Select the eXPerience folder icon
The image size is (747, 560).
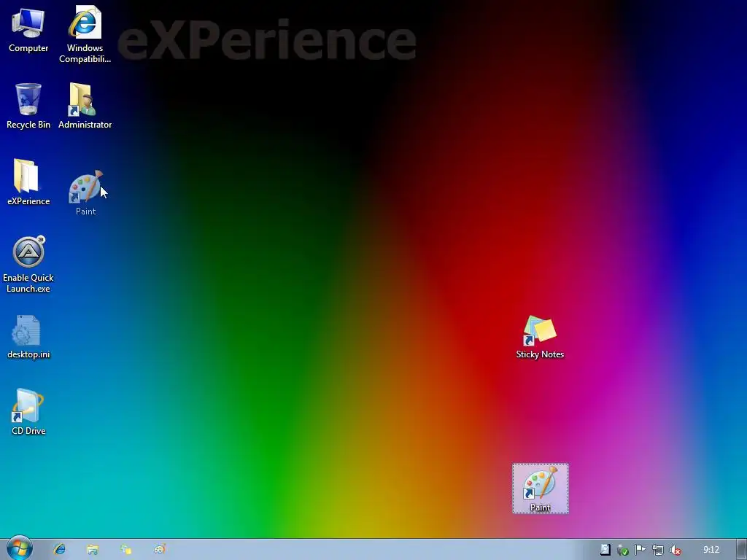[x=28, y=182]
